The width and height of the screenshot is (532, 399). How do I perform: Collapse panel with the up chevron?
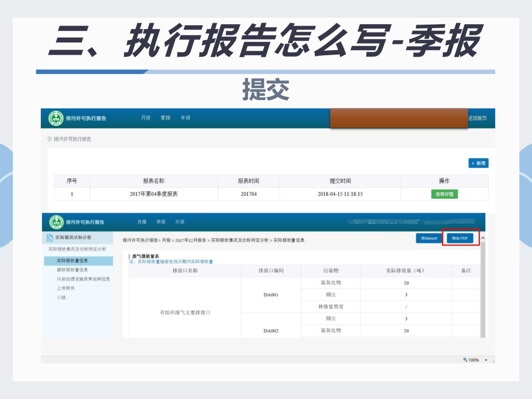click(483, 238)
